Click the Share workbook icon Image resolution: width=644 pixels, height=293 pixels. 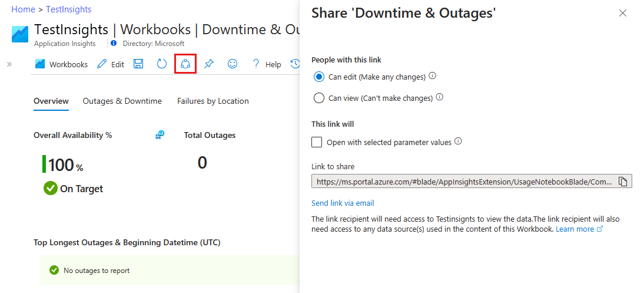[185, 64]
